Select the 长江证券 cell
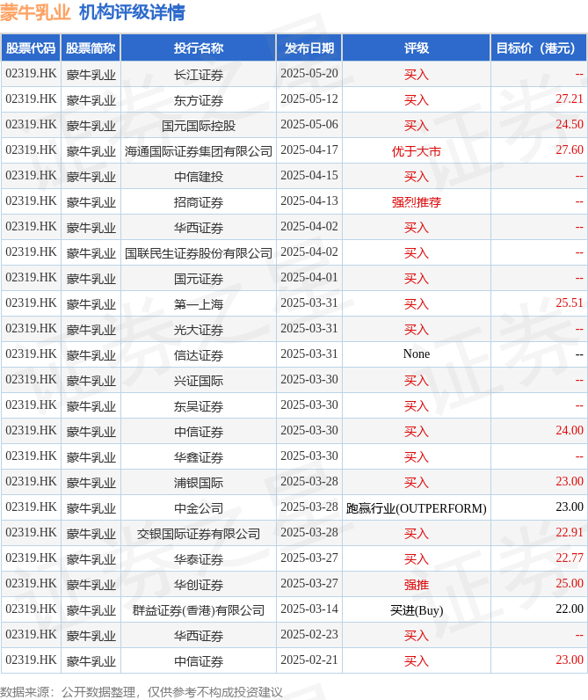588x700 pixels. pos(199,74)
